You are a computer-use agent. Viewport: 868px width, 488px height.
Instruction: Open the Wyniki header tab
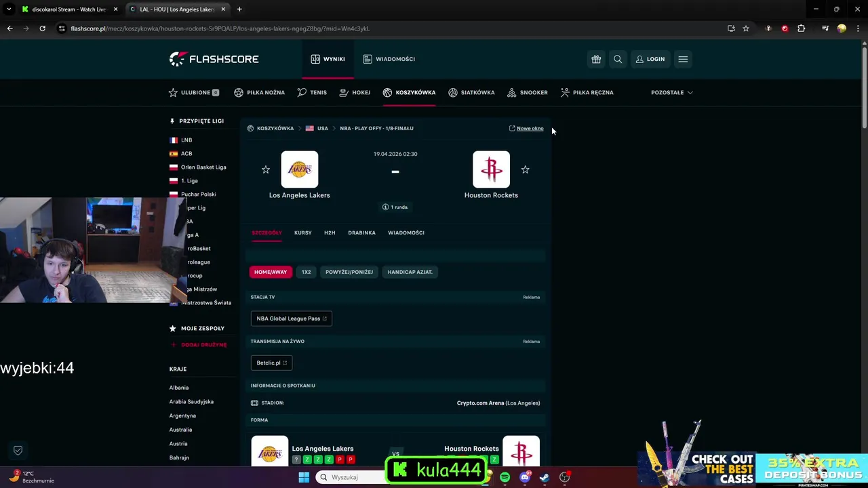tap(328, 59)
